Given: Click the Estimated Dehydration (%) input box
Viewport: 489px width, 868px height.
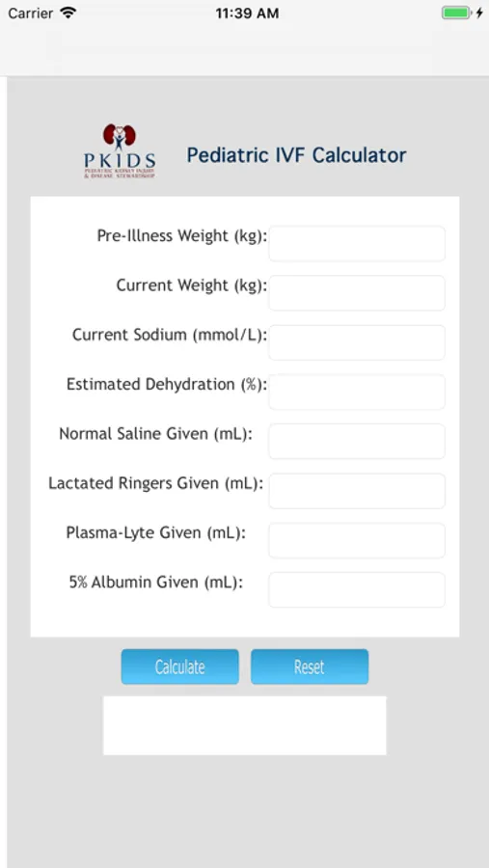Looking at the screenshot, I should 357,392.
